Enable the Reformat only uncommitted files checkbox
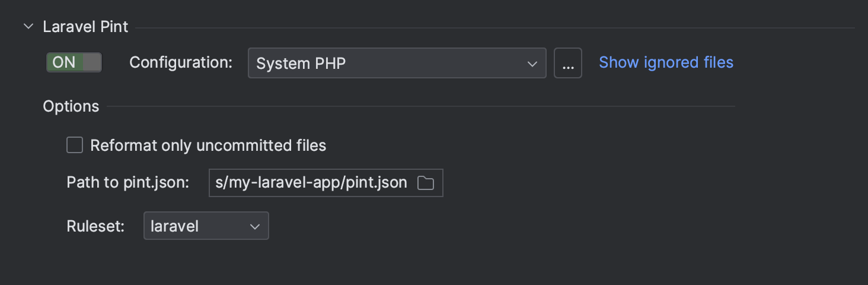Screen dimensions: 868x285 tap(75, 145)
